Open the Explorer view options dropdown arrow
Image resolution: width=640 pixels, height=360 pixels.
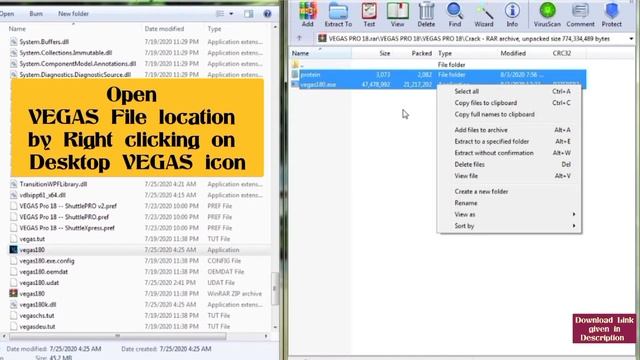[231, 14]
